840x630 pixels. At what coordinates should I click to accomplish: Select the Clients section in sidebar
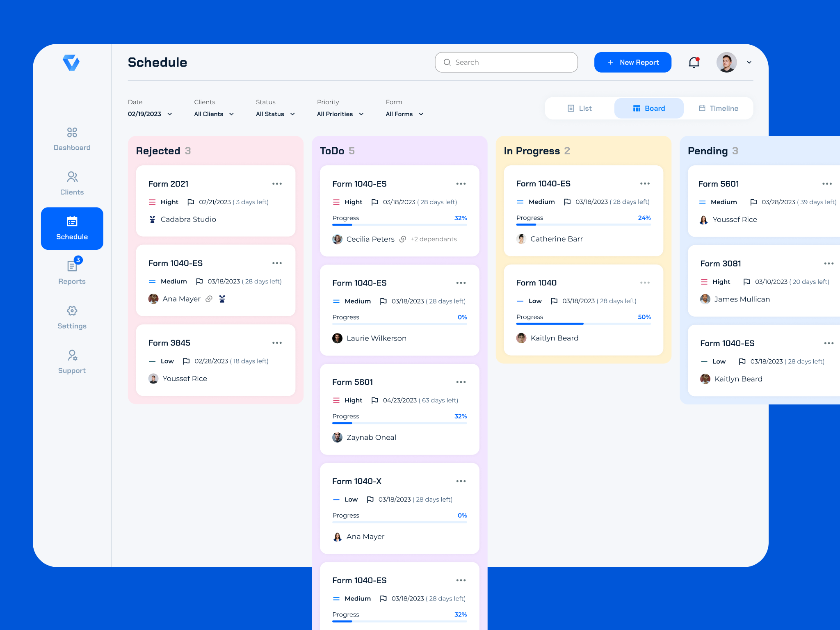click(x=72, y=183)
